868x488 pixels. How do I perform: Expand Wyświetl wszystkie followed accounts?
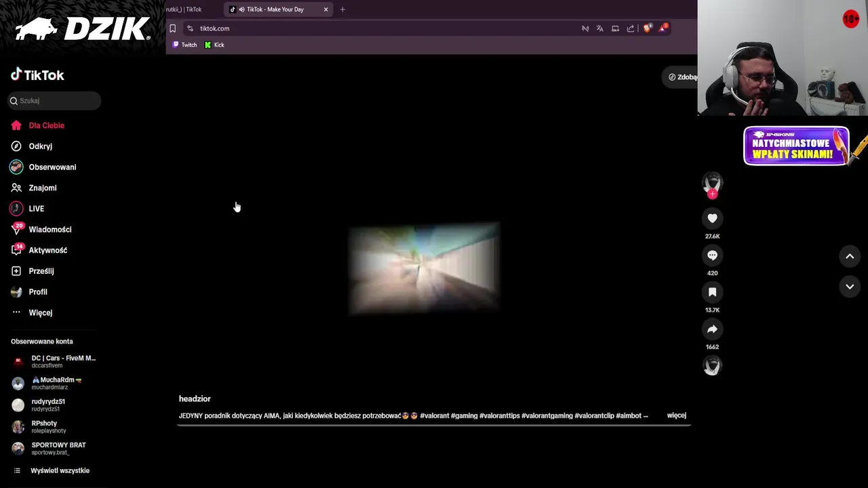point(52,470)
